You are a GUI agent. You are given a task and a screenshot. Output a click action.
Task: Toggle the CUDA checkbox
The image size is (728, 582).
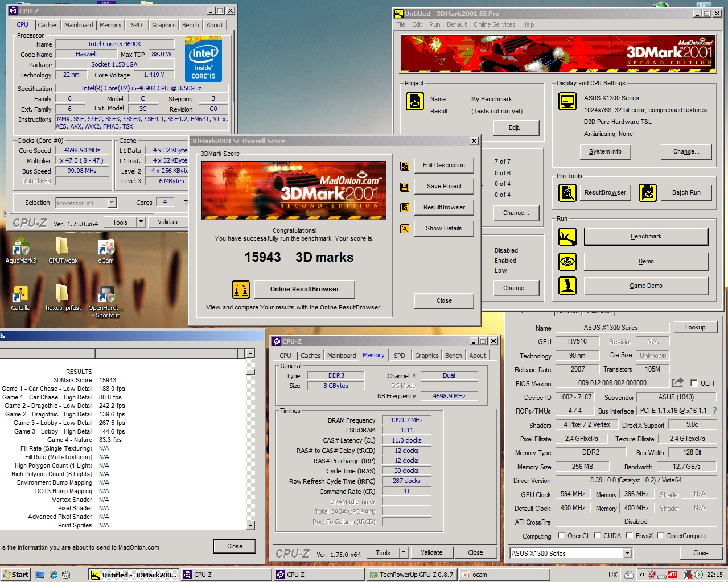(597, 536)
